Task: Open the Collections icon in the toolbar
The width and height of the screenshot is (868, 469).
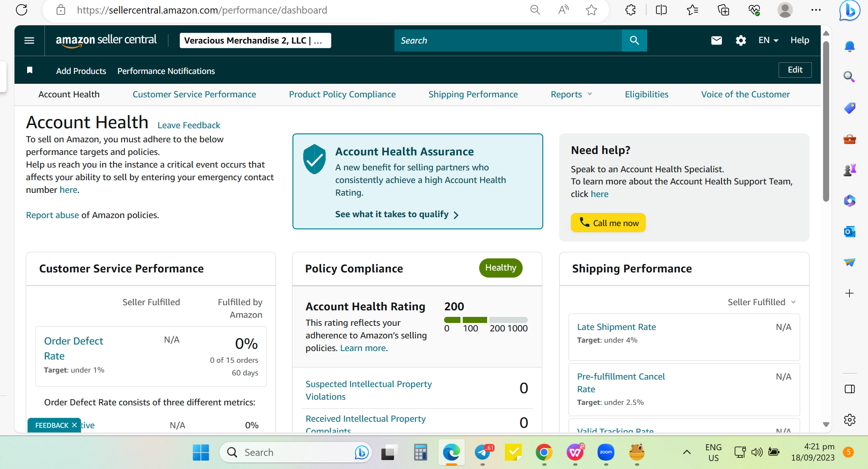Action: [x=723, y=10]
